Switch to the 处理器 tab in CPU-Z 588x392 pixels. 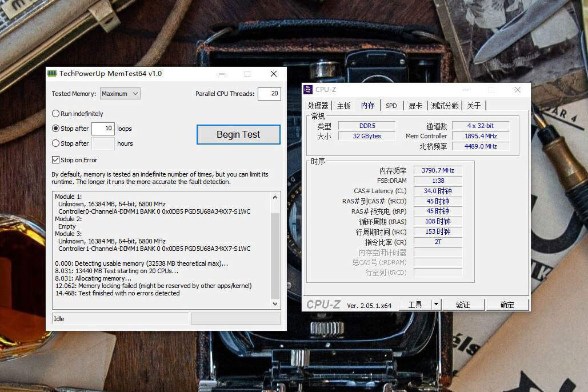click(x=318, y=106)
